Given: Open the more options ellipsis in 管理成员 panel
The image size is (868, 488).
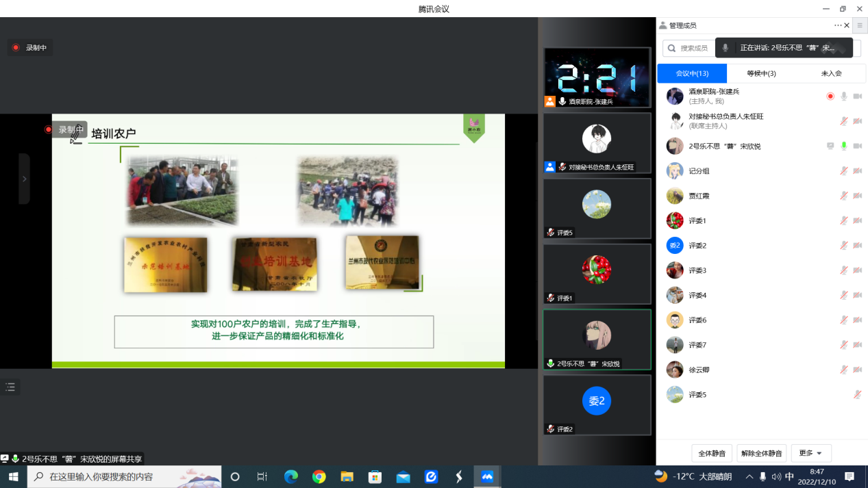Looking at the screenshot, I should [837, 25].
